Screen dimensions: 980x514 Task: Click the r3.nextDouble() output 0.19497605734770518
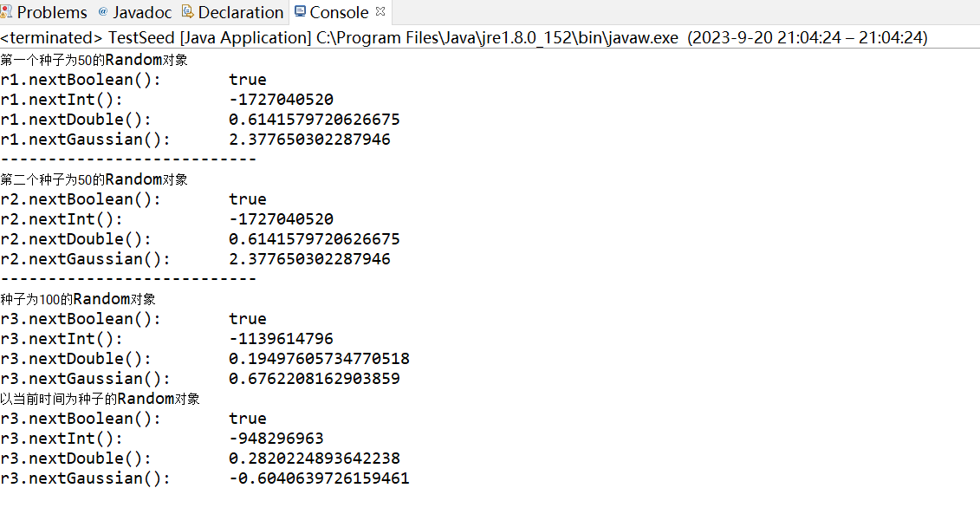point(320,359)
